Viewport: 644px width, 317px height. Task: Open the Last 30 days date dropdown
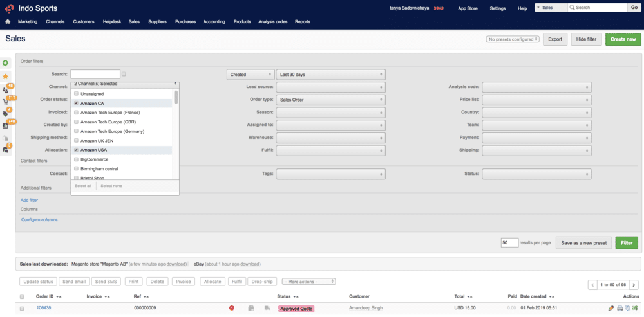pyautogui.click(x=331, y=75)
